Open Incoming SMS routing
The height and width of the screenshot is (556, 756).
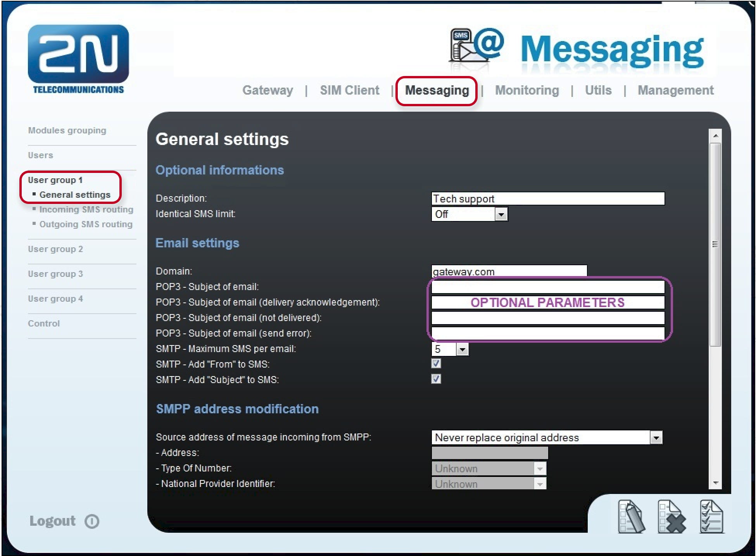(x=86, y=210)
